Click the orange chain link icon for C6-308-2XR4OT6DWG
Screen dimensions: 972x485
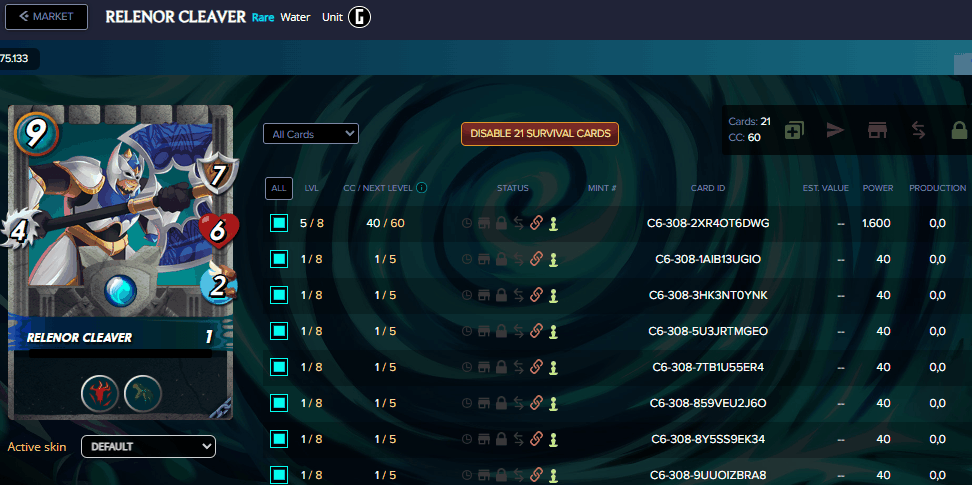pos(537,223)
